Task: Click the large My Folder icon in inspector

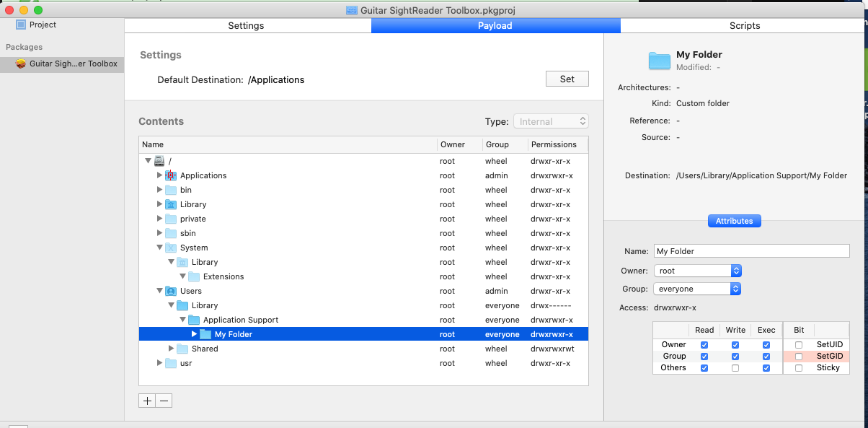Action: pyautogui.click(x=660, y=61)
